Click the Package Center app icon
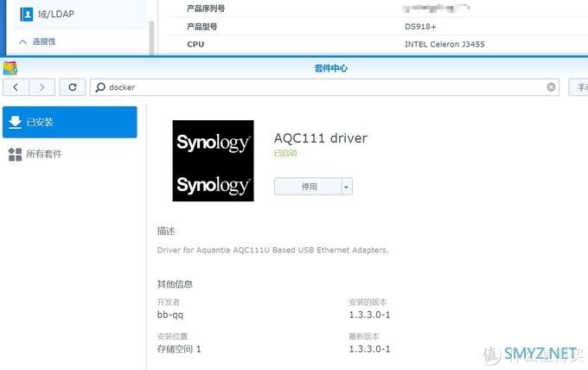 coord(10,67)
